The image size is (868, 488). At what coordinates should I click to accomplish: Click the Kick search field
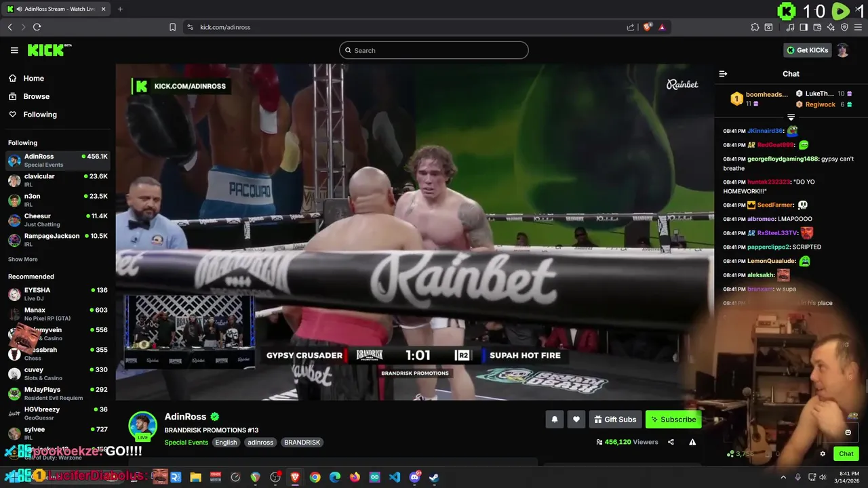tap(434, 50)
